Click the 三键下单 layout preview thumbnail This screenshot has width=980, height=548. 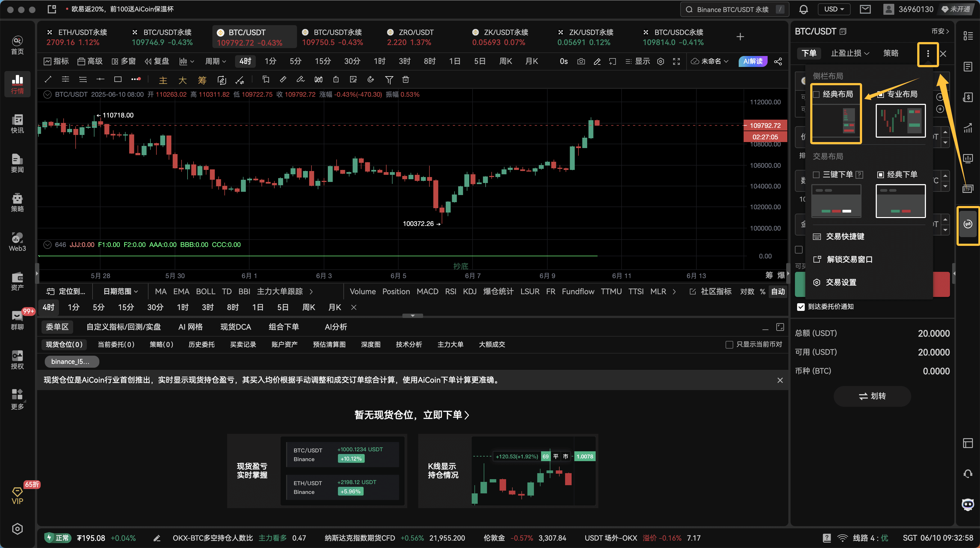[x=836, y=201]
